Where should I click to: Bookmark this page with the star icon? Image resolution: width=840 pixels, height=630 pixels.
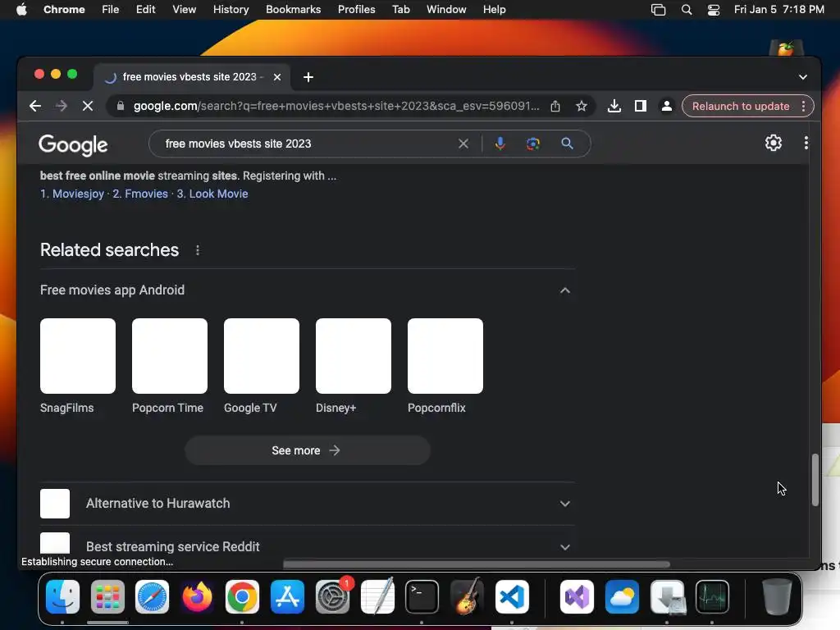click(x=582, y=106)
